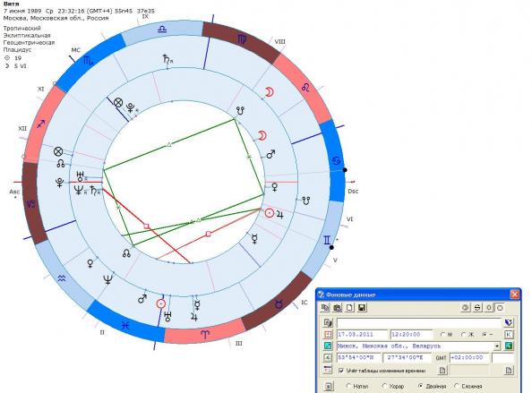Click the database icon right of name field
Screen dimensions: 532x393
(x=509, y=322)
